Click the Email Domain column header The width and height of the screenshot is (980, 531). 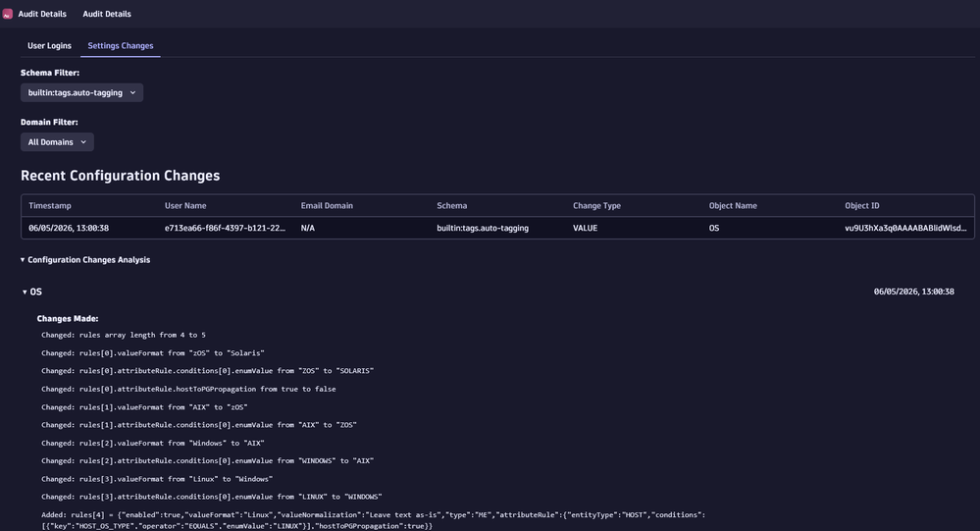tap(327, 206)
